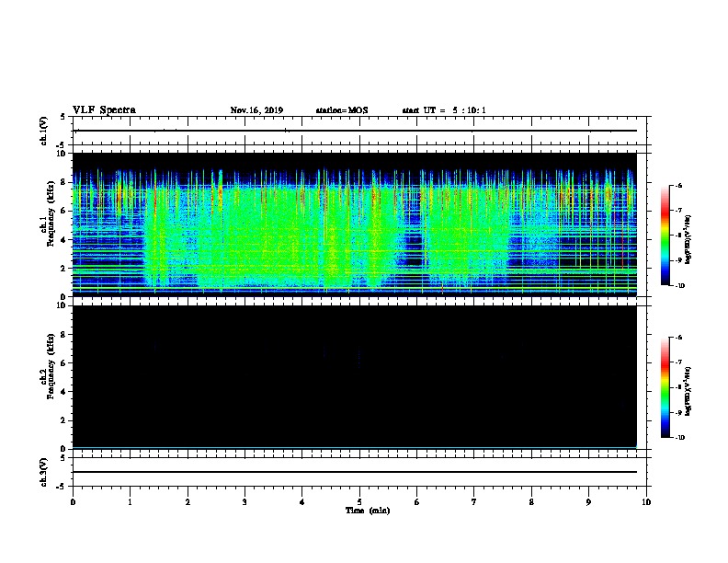This screenshot has width=728, height=563.
Task: Click the "6" frequency tick of ch.1 spectrogram
Action: click(64, 211)
